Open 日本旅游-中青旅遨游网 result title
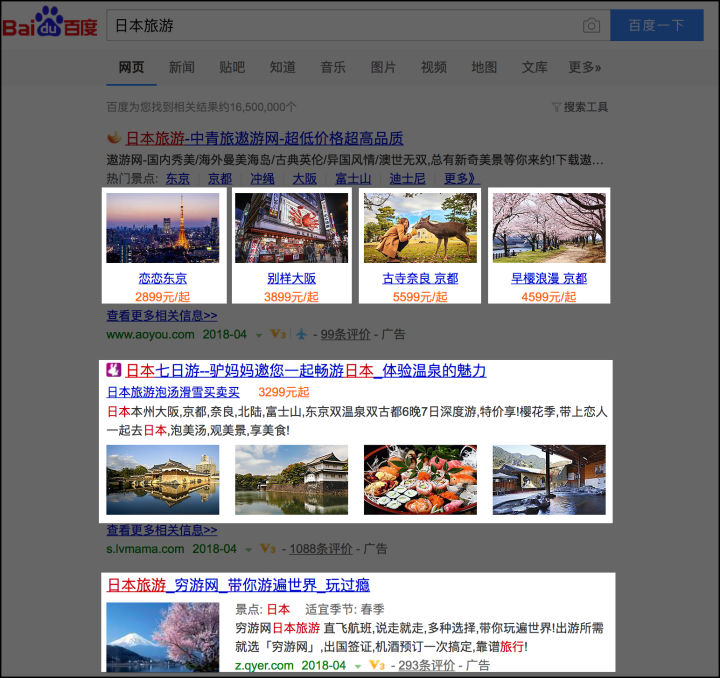The height and width of the screenshot is (678, 720). (264, 138)
